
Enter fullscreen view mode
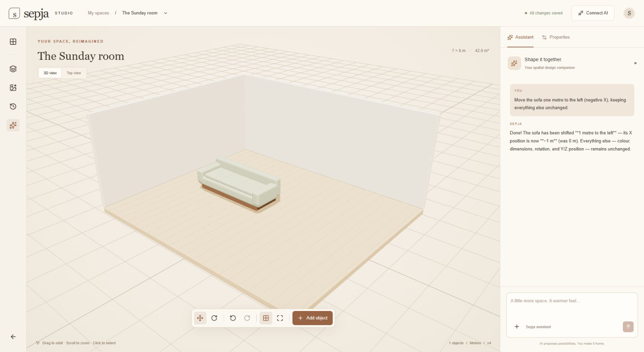tap(280, 318)
